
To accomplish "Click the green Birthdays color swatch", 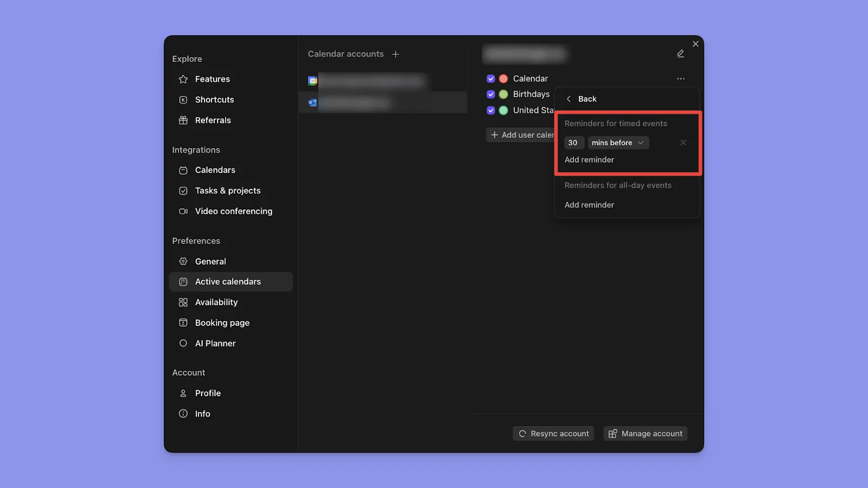I will pyautogui.click(x=503, y=94).
